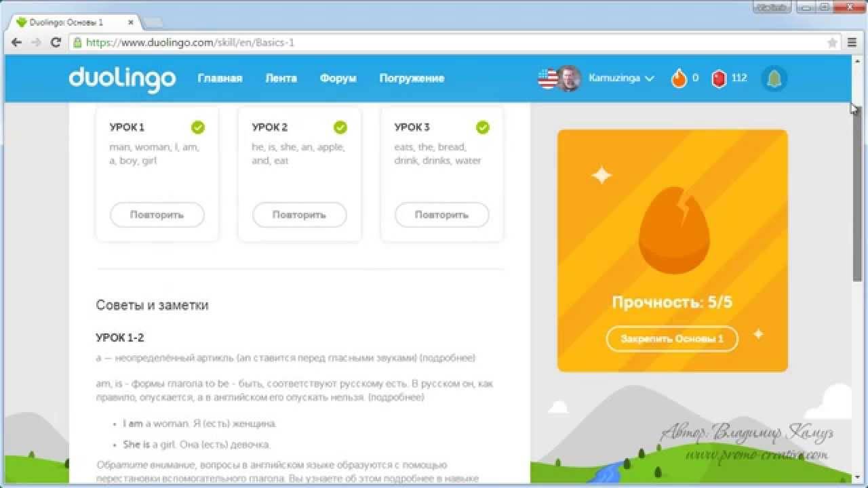Screen dimensions: 868x488
Task: Click the streak flame icon
Action: (x=679, y=79)
